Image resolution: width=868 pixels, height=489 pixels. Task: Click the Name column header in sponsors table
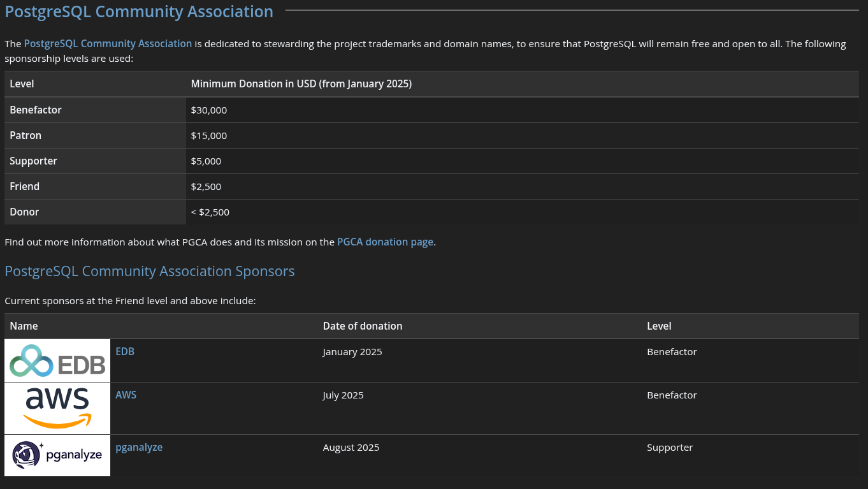[x=161, y=326]
